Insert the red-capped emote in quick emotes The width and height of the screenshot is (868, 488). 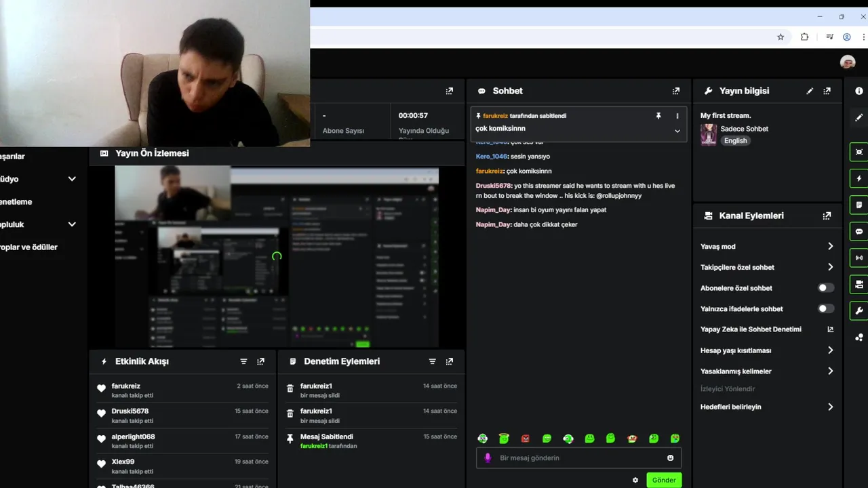pos(632,439)
